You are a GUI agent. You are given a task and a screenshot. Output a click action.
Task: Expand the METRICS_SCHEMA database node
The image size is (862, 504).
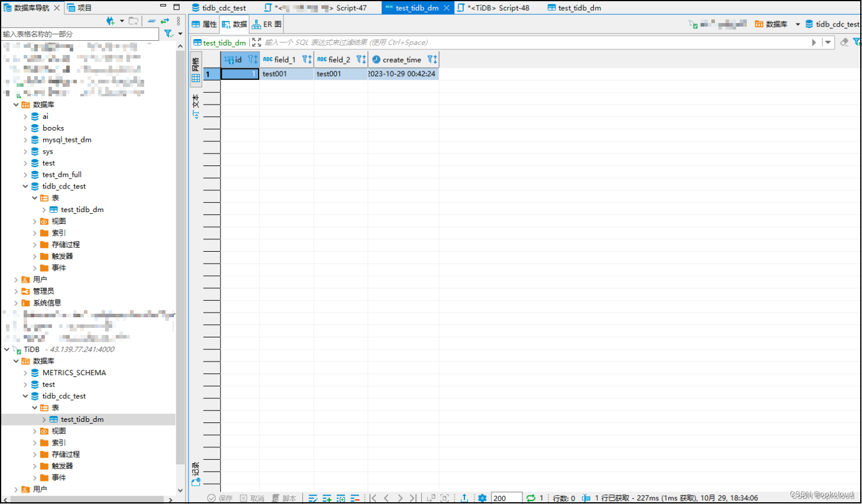coord(25,373)
